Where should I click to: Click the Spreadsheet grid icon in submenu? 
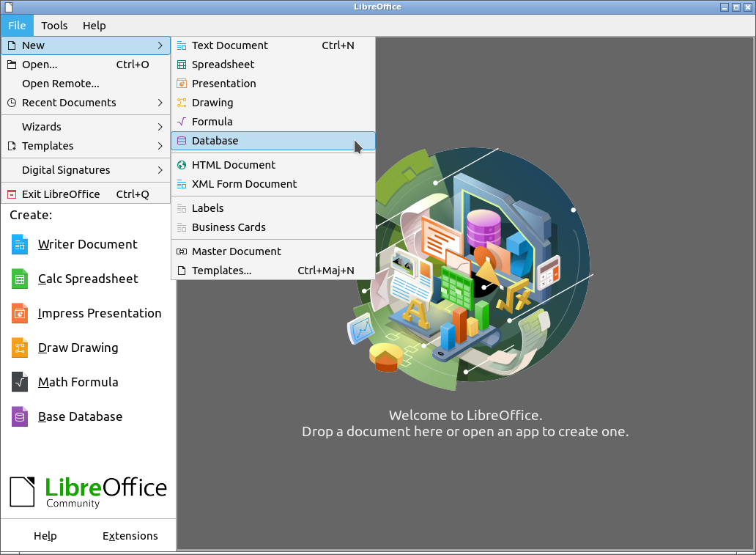tap(182, 65)
